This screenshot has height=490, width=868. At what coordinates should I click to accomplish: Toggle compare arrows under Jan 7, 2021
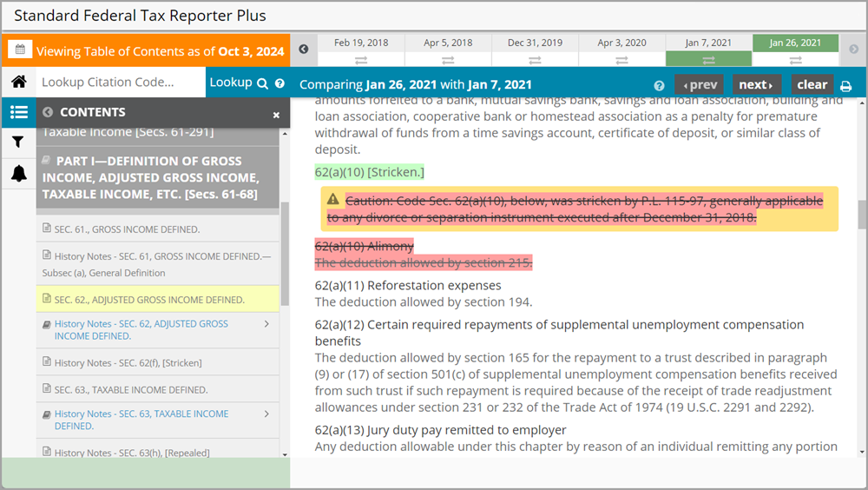click(x=708, y=59)
